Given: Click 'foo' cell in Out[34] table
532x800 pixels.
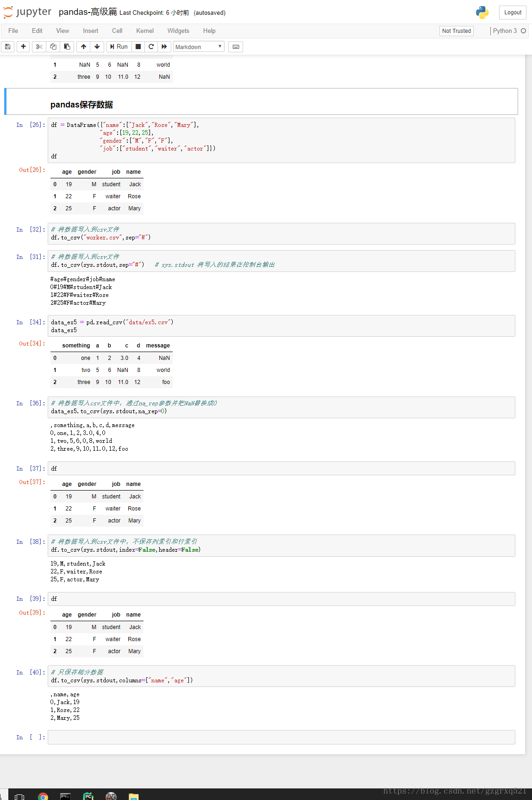Looking at the screenshot, I should click(166, 382).
